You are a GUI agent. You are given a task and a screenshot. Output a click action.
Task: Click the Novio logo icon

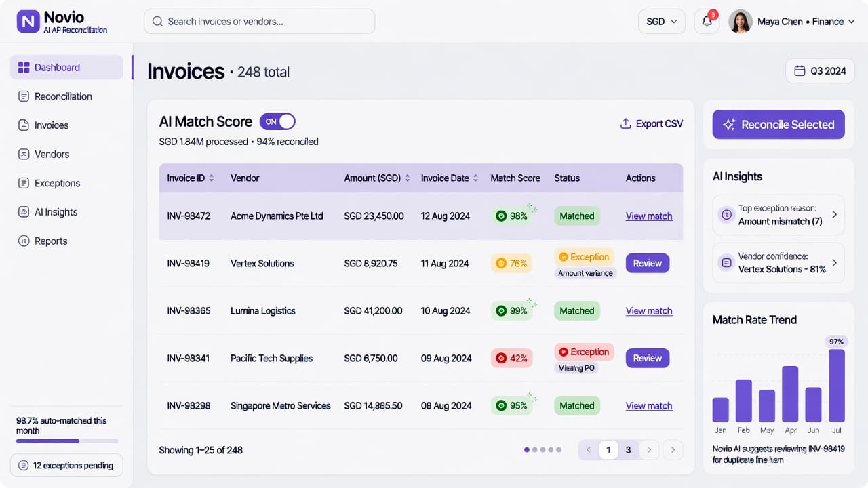click(28, 22)
